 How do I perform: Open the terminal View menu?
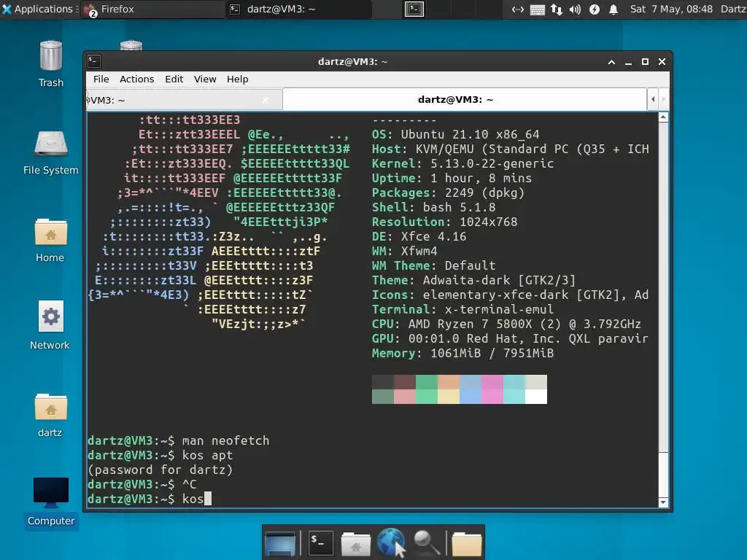[x=205, y=79]
